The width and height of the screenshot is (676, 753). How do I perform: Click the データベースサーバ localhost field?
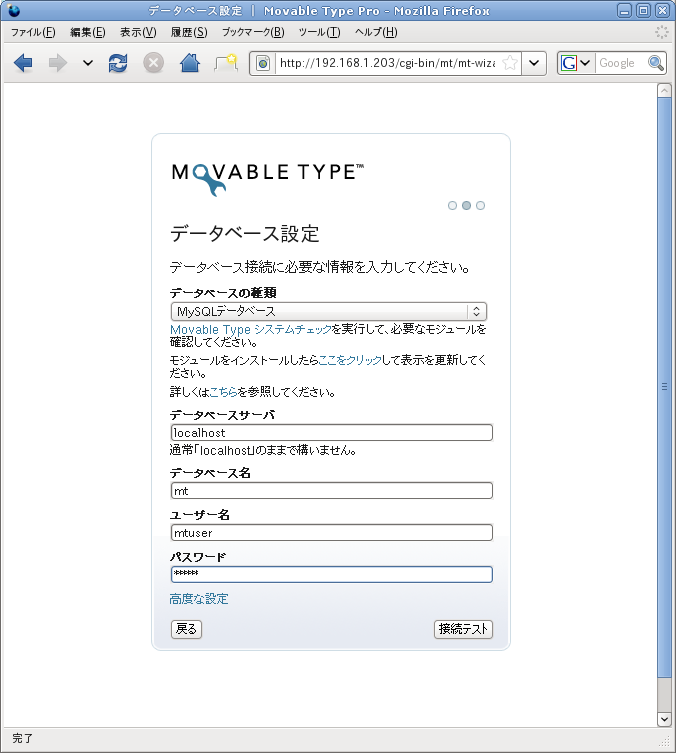coord(332,433)
